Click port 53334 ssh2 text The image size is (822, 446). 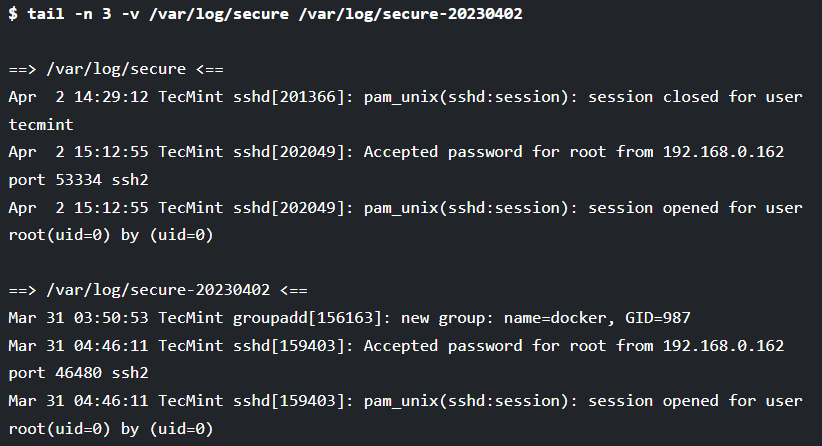(x=79, y=180)
